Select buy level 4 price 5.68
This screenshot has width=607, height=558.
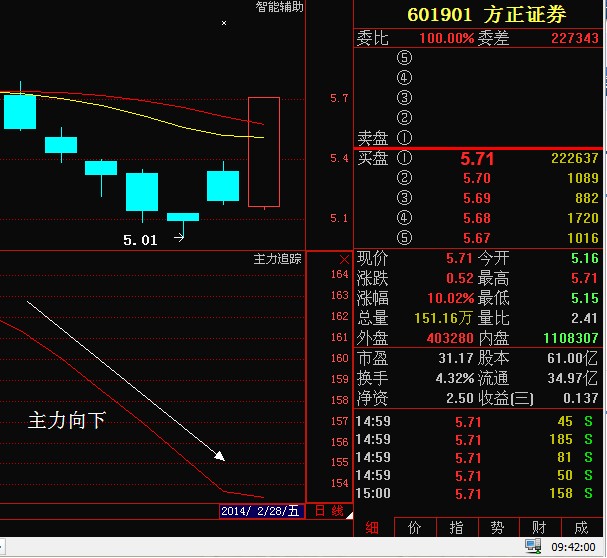point(477,218)
